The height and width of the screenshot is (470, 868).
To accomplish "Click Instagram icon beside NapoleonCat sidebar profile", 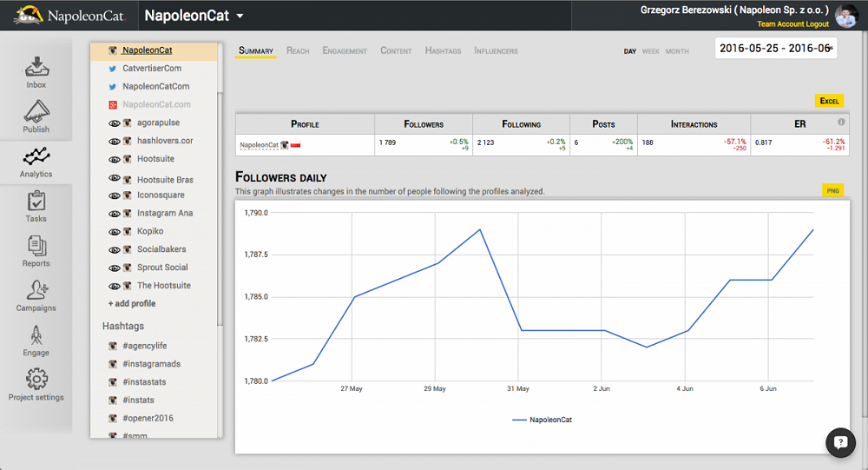I will pos(112,50).
